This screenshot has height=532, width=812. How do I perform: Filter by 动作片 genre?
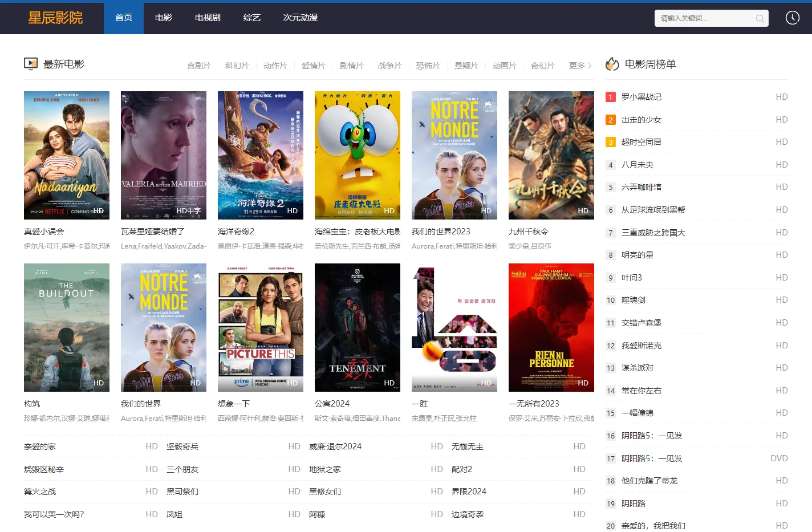coord(275,66)
